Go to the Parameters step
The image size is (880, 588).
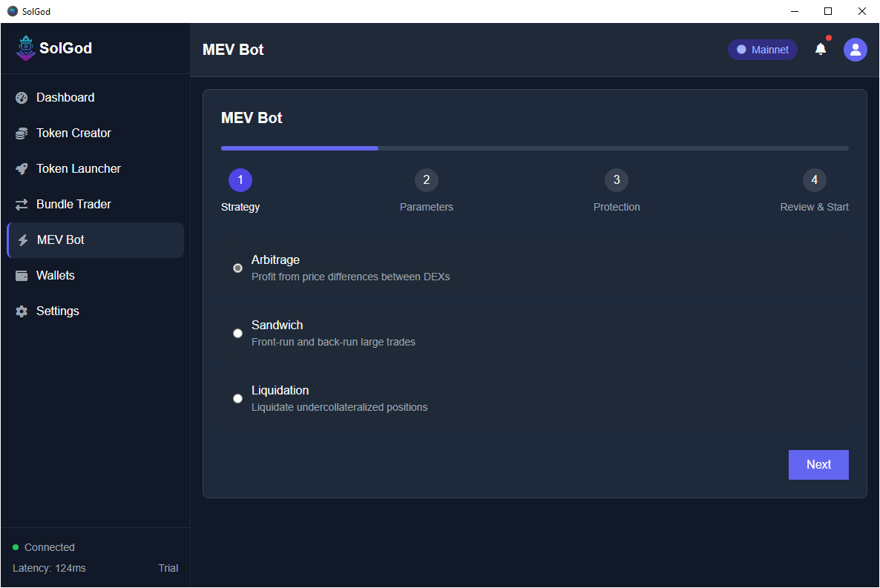[x=426, y=179]
